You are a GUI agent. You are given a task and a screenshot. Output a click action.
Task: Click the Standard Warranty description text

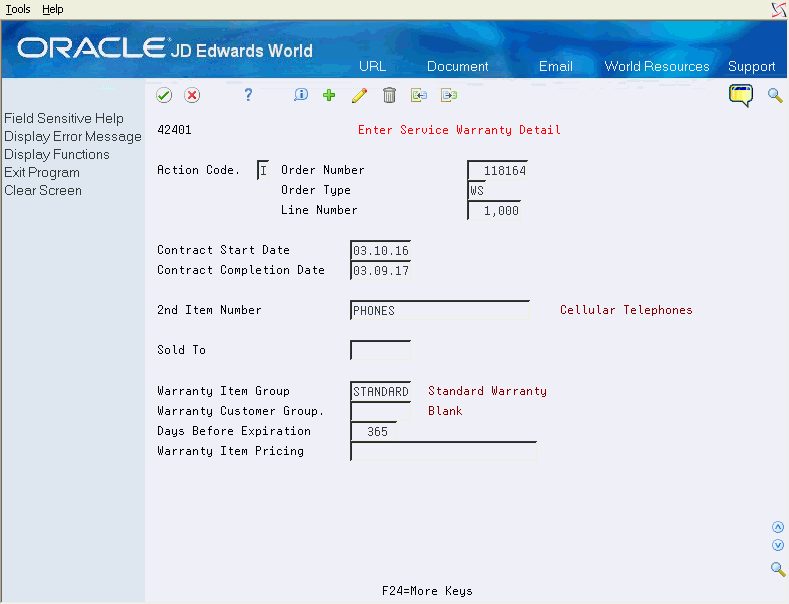[x=487, y=391]
